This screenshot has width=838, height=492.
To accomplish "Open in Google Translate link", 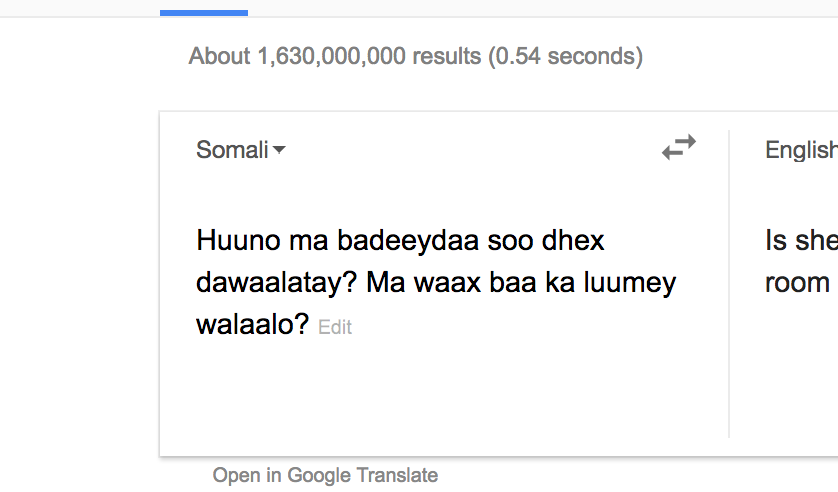I will [325, 475].
